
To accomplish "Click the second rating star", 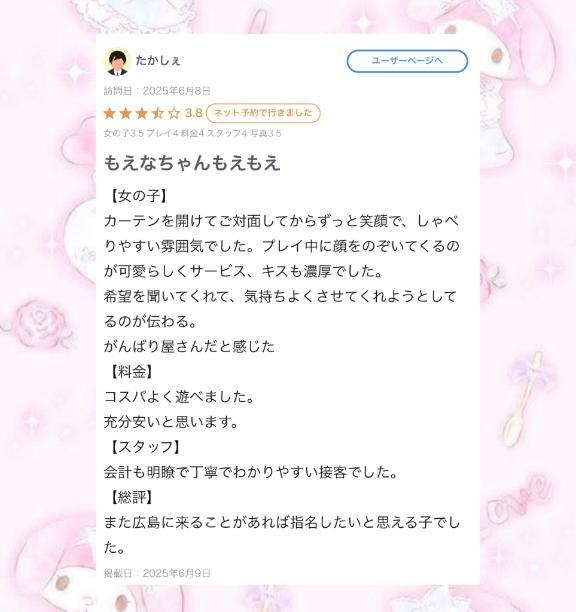I will click(x=126, y=113).
